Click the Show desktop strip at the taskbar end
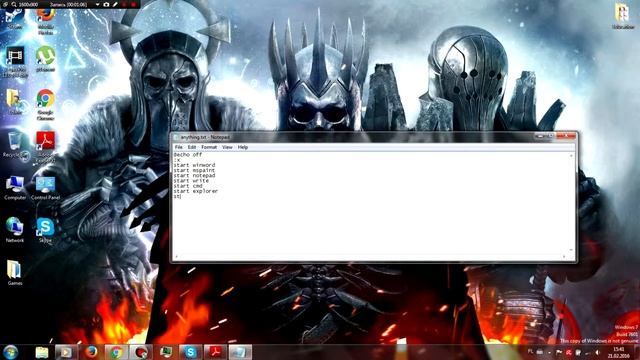Image resolution: width=640 pixels, height=360 pixels. coord(637,352)
